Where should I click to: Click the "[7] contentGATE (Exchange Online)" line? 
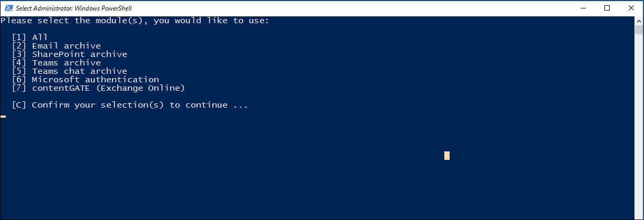[x=98, y=88]
